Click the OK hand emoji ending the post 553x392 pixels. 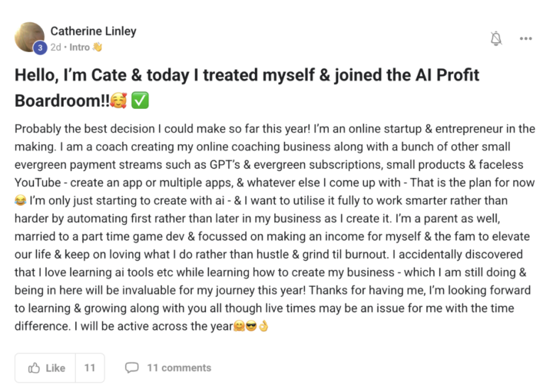coord(263,328)
